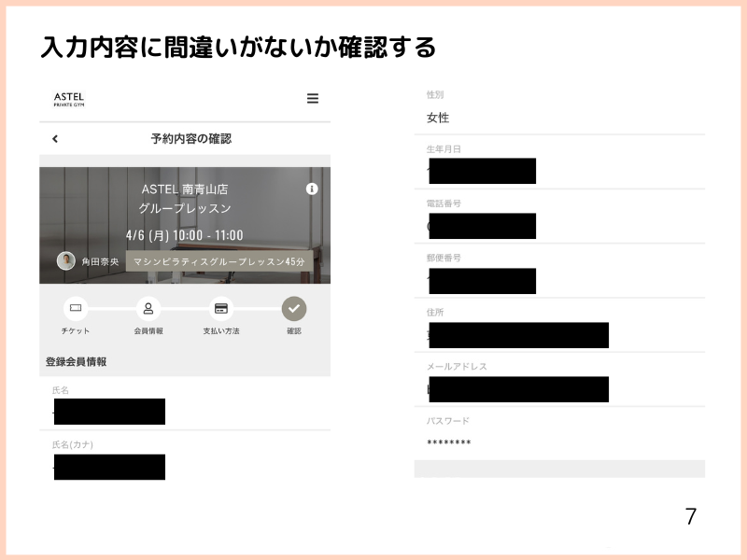This screenshot has height=560, width=747.
Task: Click the 予約内容の確認 page title
Action: 191,137
